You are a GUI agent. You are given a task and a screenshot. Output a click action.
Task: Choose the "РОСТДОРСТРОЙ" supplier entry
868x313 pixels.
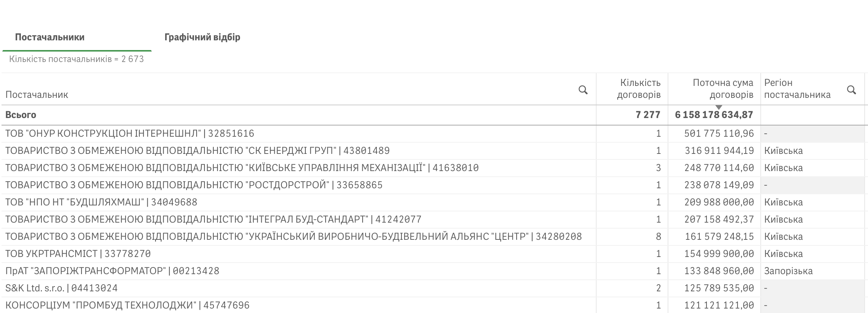(194, 185)
